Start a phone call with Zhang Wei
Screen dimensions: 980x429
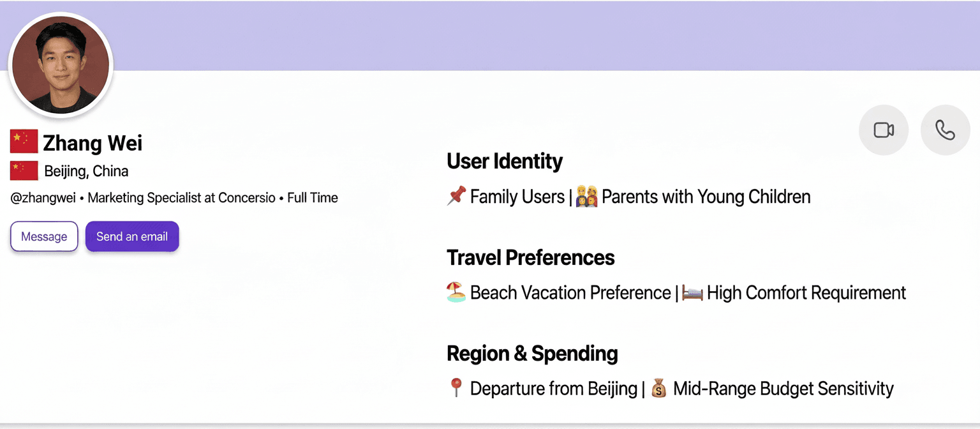pyautogui.click(x=945, y=130)
